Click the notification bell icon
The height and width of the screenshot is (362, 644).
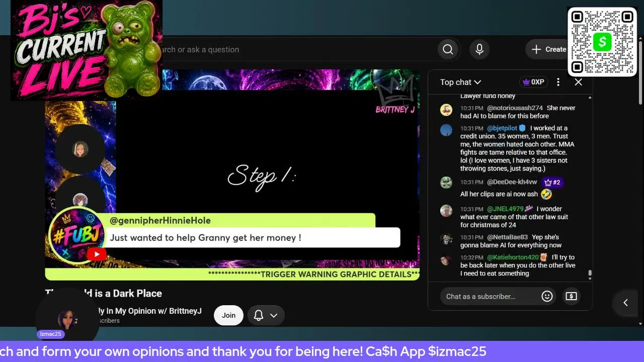tap(259, 315)
